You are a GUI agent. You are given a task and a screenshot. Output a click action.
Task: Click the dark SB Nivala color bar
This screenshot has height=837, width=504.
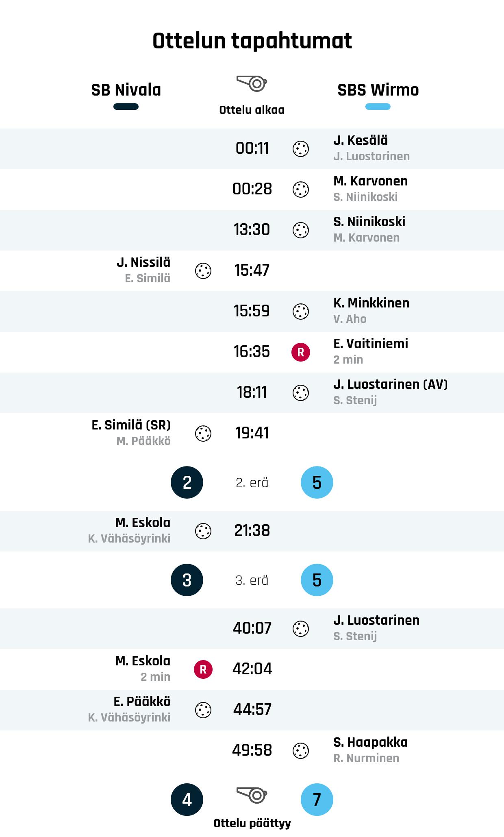(x=126, y=107)
